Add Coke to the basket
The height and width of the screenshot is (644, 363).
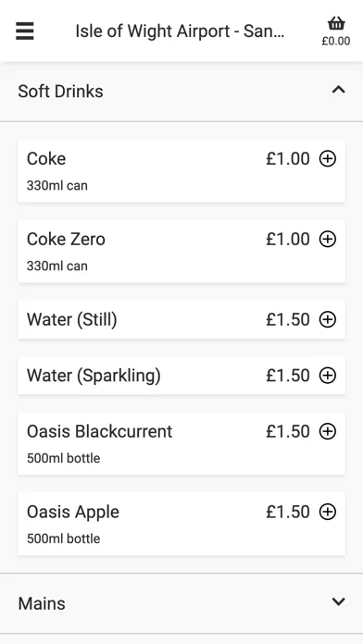coord(328,158)
